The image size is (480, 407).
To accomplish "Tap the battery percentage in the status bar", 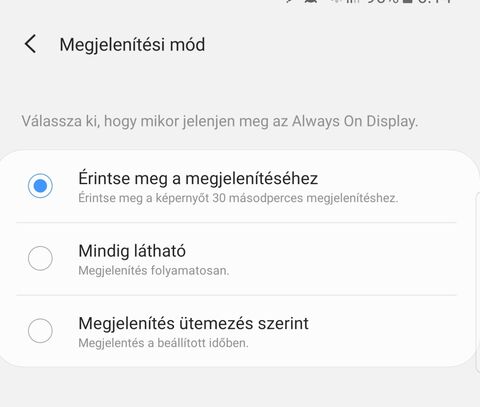I will 383,1.
